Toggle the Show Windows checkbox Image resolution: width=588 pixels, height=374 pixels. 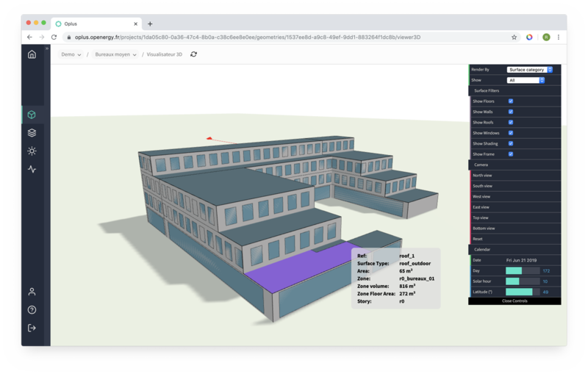point(511,133)
